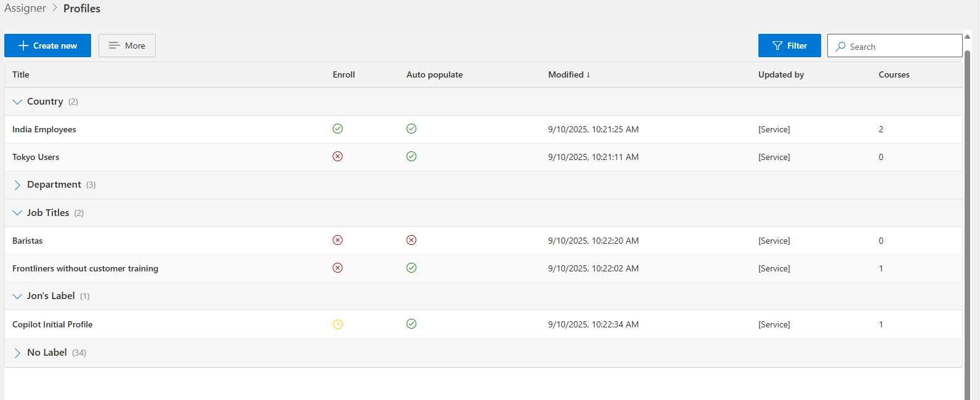Open the More menu
This screenshot has width=980, height=400.
pyautogui.click(x=127, y=46)
